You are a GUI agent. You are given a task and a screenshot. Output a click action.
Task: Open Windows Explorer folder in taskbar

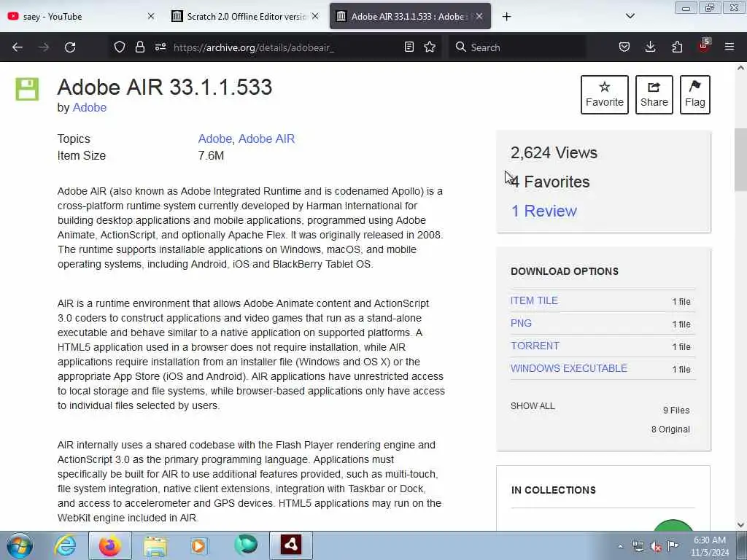(155, 545)
